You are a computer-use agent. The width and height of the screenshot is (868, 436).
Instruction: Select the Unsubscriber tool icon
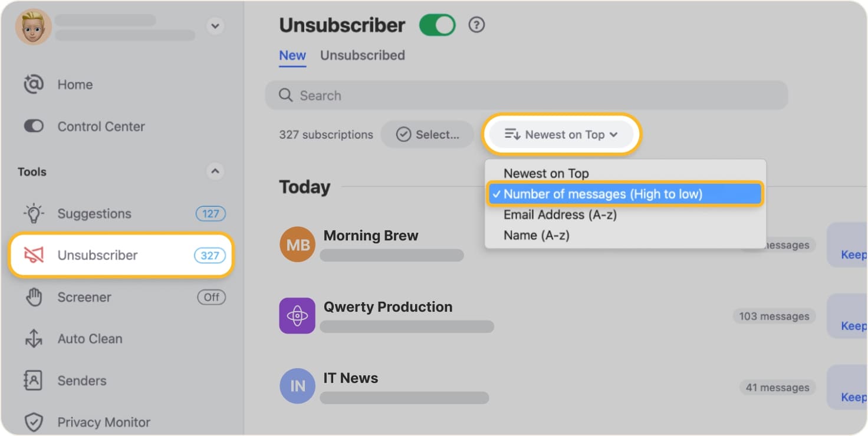click(34, 255)
